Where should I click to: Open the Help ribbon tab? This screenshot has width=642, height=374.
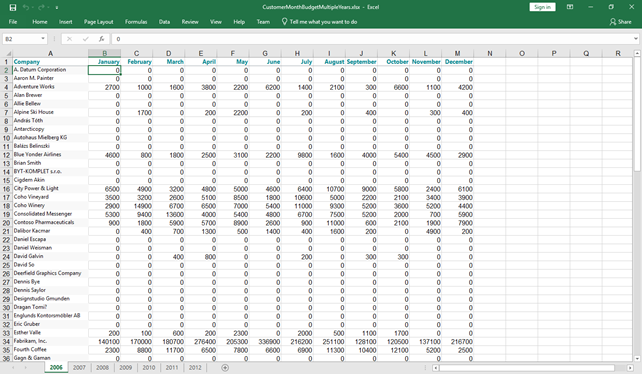click(x=239, y=22)
